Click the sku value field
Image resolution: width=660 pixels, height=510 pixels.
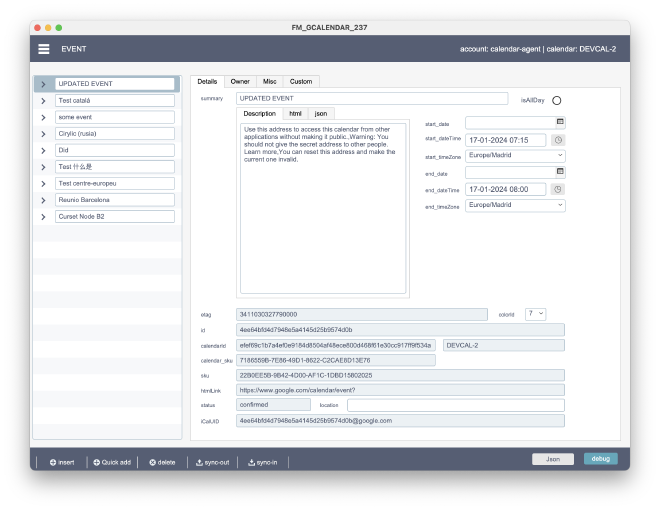pos(400,375)
